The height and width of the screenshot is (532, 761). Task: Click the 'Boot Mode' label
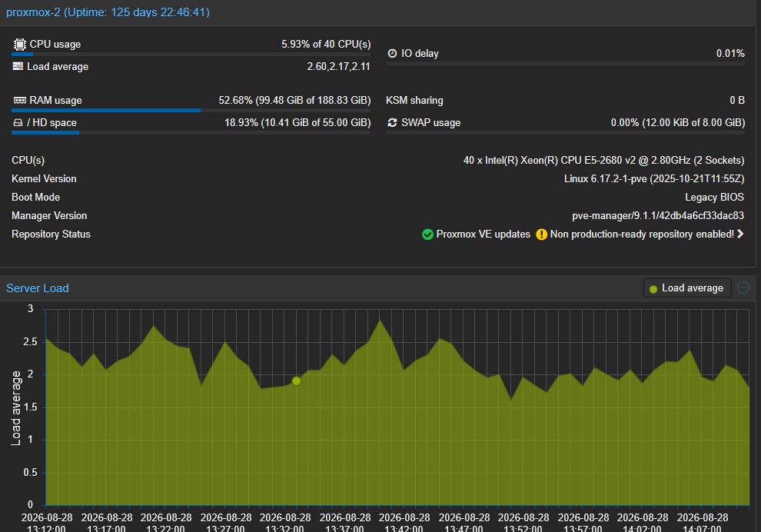36,197
